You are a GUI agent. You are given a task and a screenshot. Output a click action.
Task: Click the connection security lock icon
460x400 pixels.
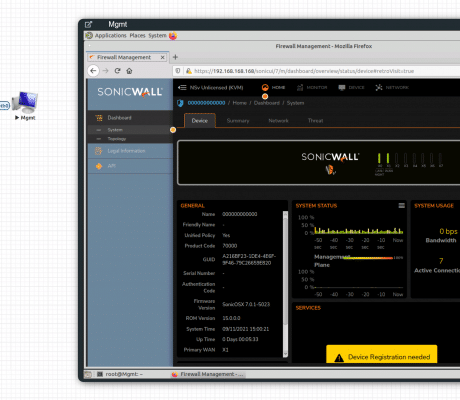(x=189, y=71)
